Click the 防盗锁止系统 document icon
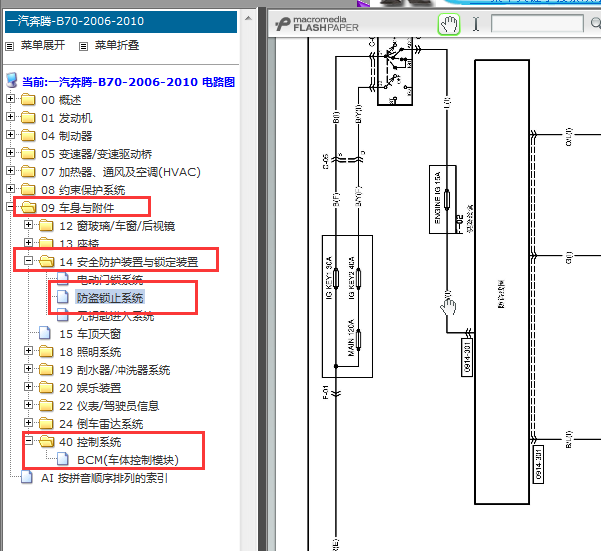Screen dimensions: 601x551 63,297
